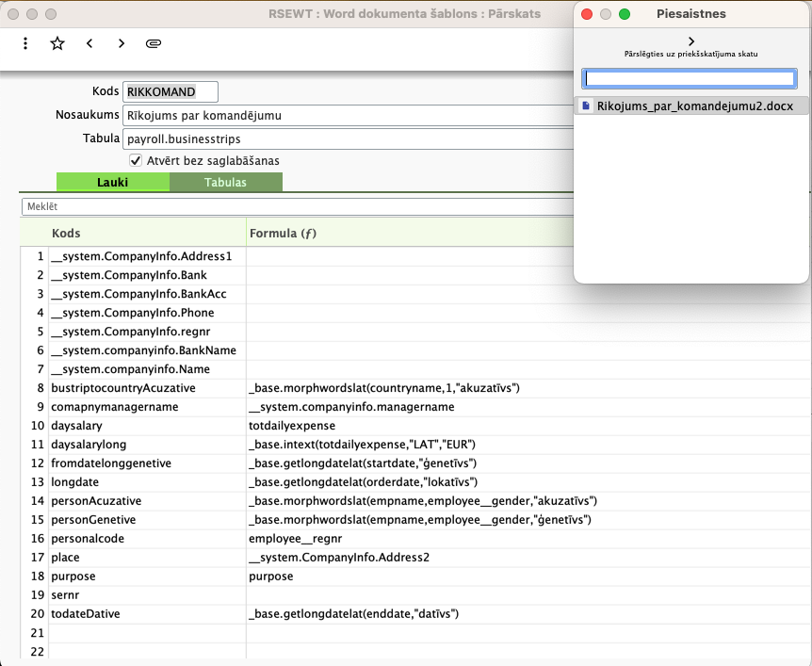Screen dimensions: 812x666
Task: Click formula __system.CompanyInfo.Address2
Action: coord(339,558)
